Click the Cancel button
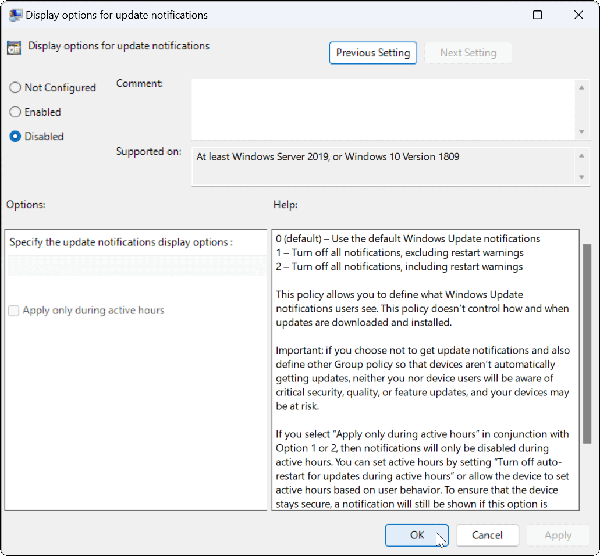 487,535
